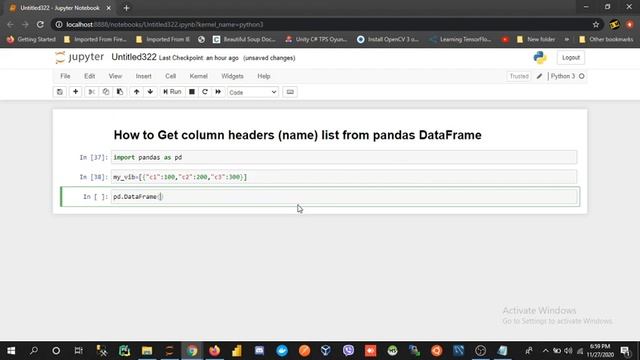Image resolution: width=640 pixels, height=360 pixels.
Task: Run the current cell
Action: pos(172,92)
